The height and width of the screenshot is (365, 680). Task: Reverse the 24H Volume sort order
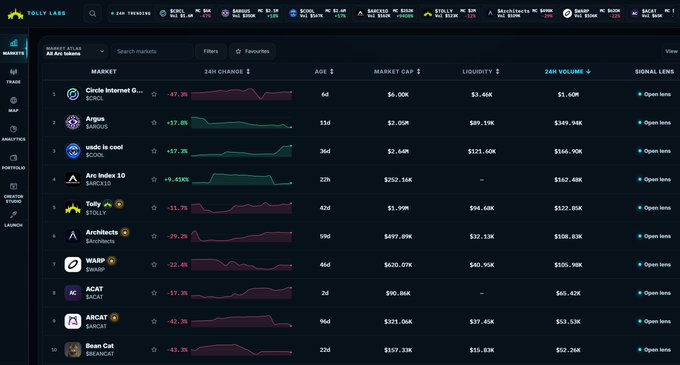point(568,72)
